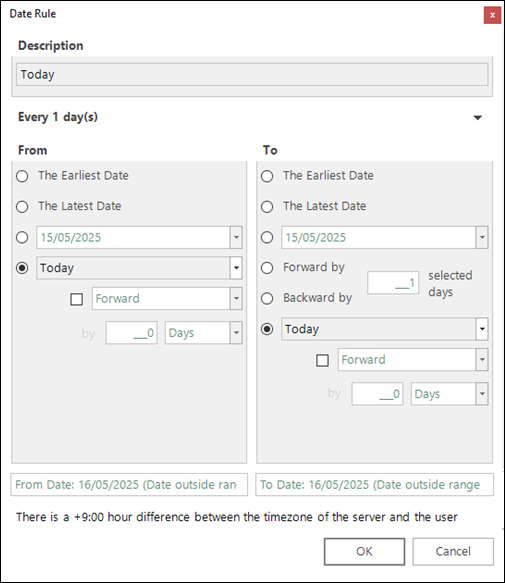Viewport: 505px width, 583px height.
Task: Click the Description text field
Action: pyautogui.click(x=252, y=74)
